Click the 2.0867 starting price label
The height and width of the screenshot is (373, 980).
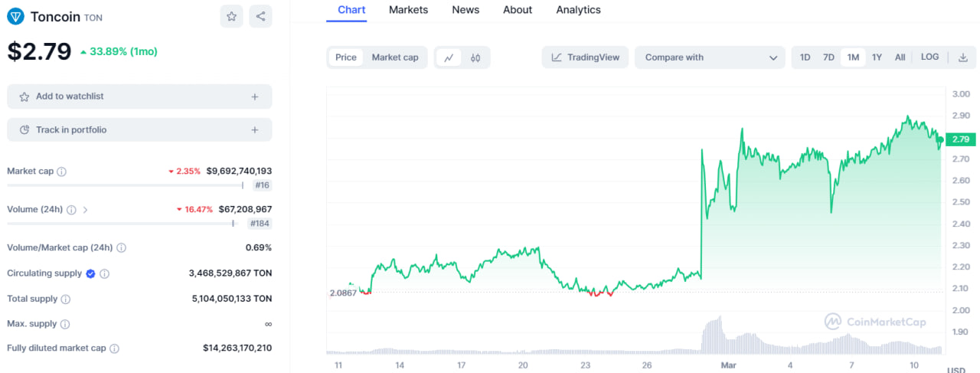coord(343,293)
